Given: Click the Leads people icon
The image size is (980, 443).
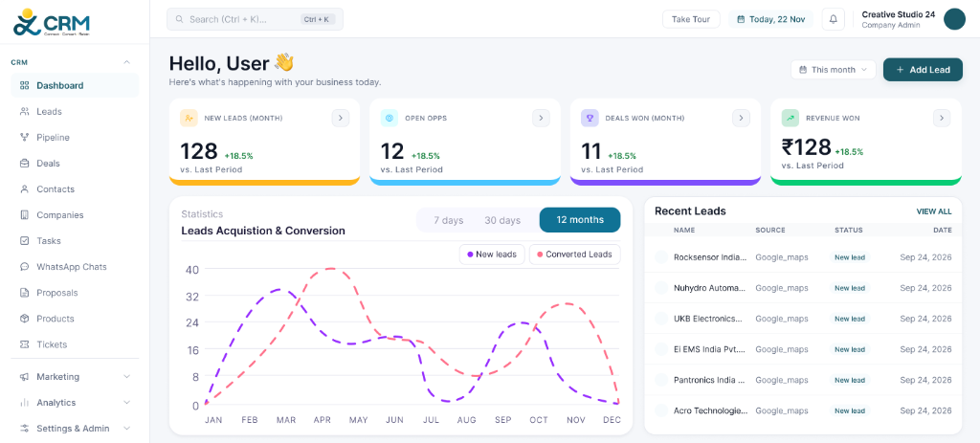Looking at the screenshot, I should point(24,111).
